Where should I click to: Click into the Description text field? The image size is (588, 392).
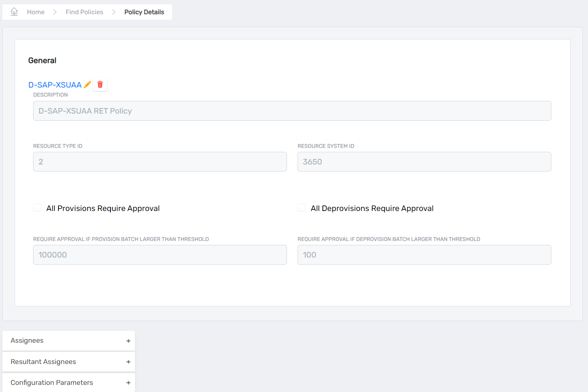(292, 111)
